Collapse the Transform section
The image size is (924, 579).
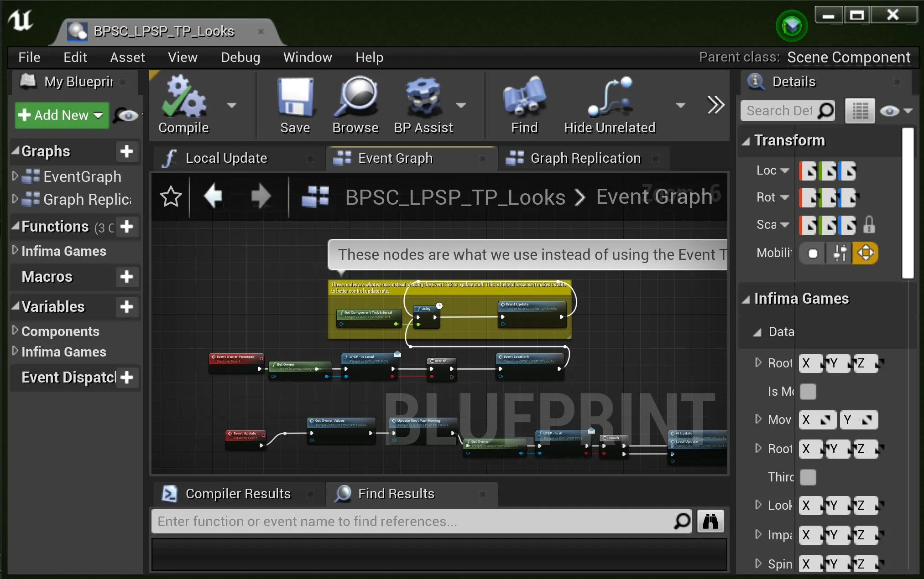point(746,141)
